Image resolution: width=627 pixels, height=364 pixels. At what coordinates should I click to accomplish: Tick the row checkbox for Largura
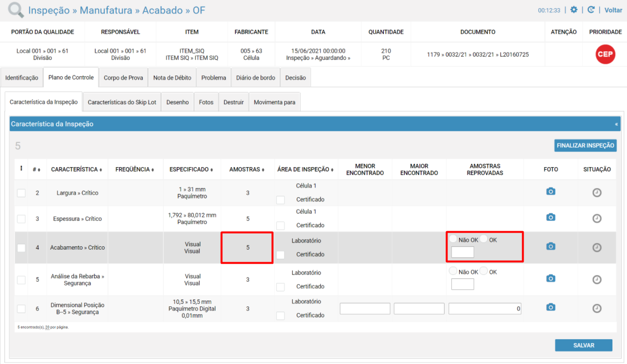click(x=21, y=193)
